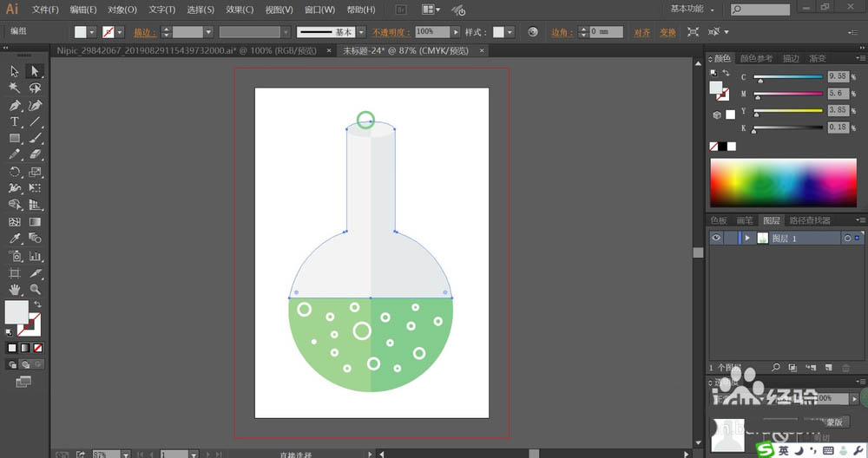This screenshot has height=458, width=868.
Task: Set paint mode to Color
Action: 12,348
